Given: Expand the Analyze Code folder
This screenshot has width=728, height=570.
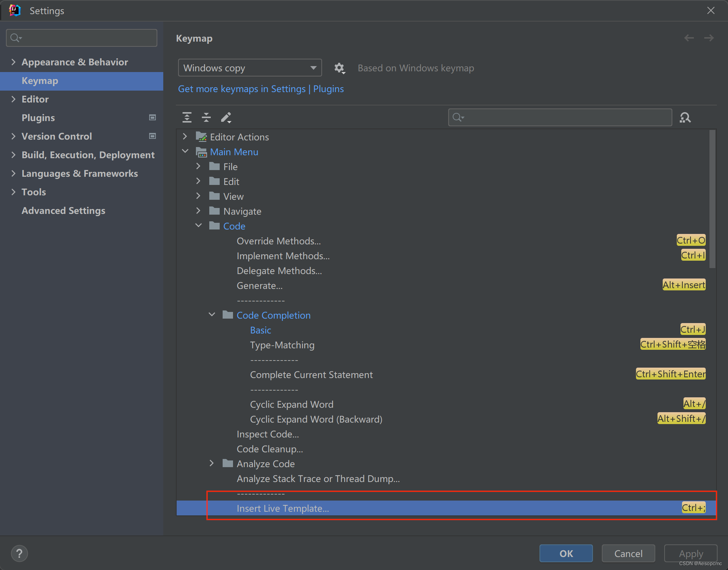Looking at the screenshot, I should tap(212, 463).
